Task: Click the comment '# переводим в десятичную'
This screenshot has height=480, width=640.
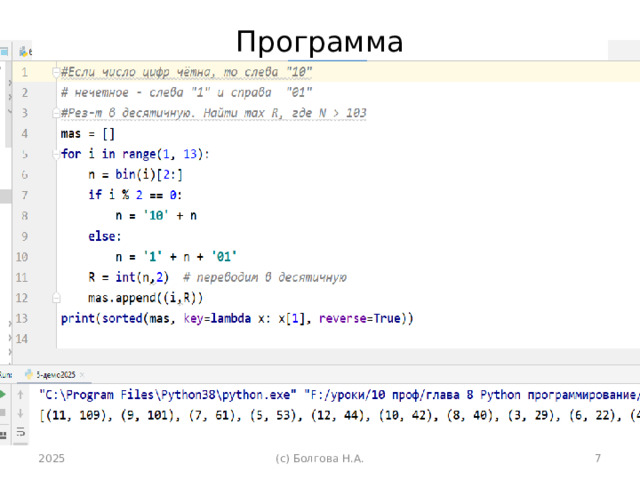Action: click(265, 278)
